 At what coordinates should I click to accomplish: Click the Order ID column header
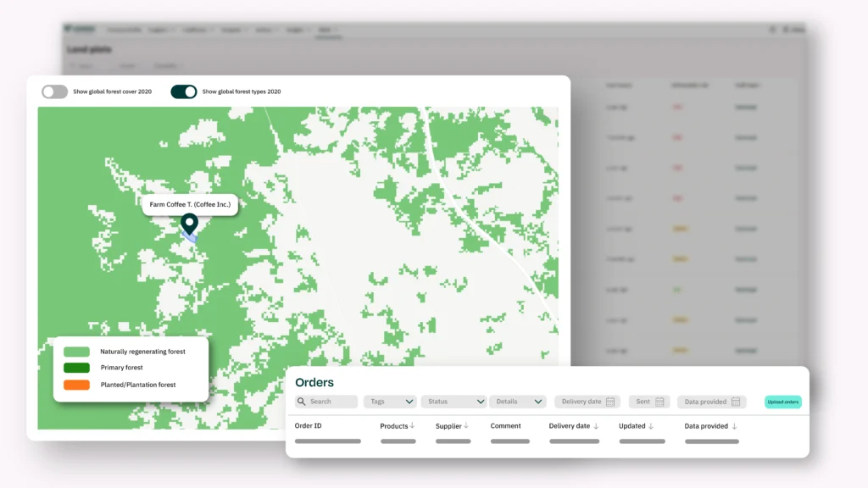[x=309, y=426]
